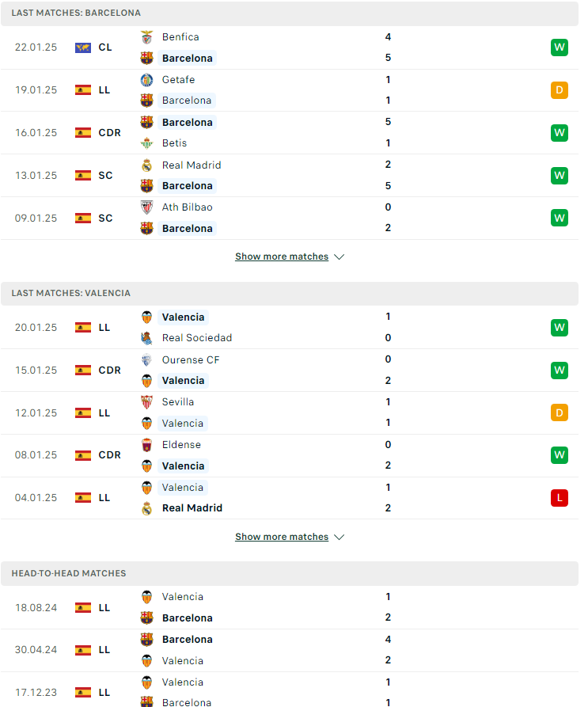The image size is (588, 707).
Task: Click the Getafe club crest icon
Action: 146,80
